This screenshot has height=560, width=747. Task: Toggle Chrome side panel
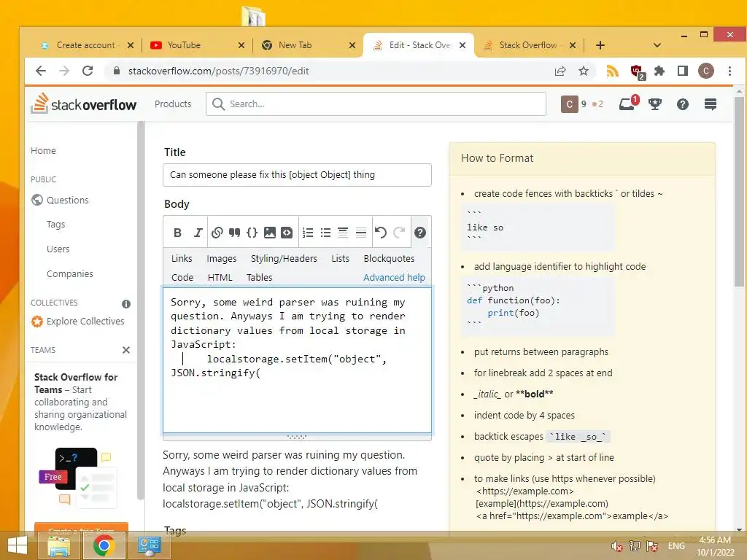point(683,71)
